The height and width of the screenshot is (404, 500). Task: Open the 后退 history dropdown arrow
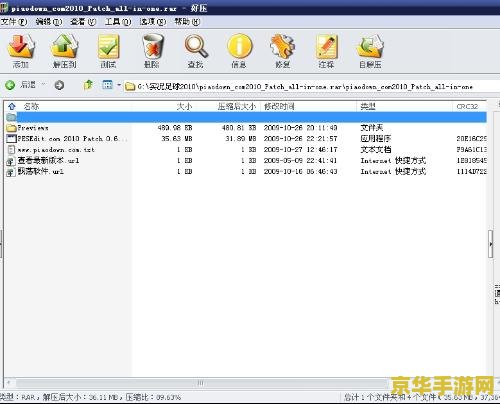coord(44,85)
